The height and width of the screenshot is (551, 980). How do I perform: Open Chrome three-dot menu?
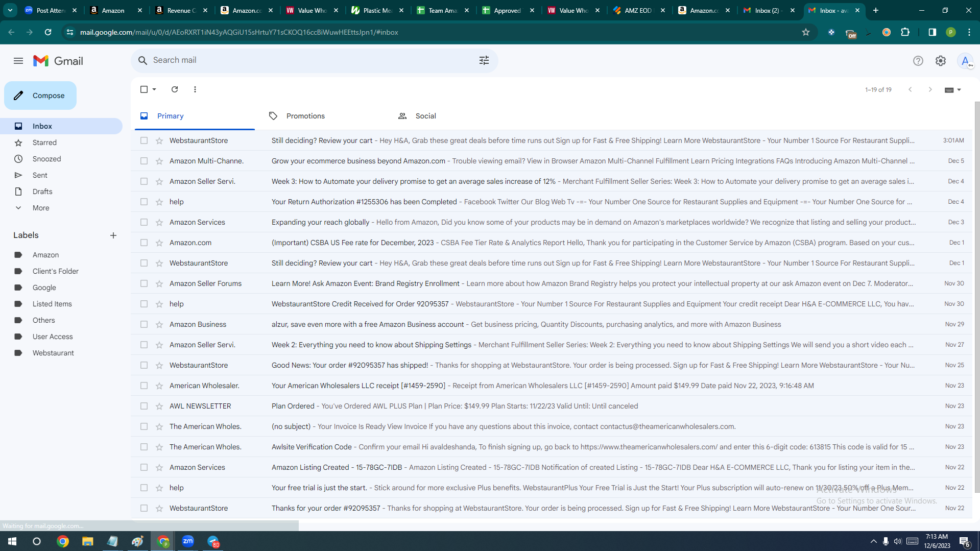[x=969, y=32]
